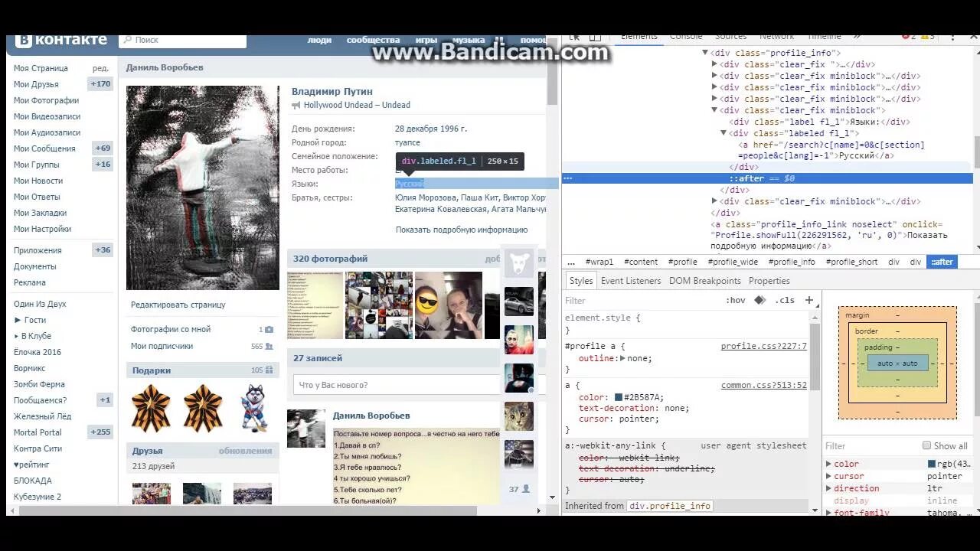
Task: Click the ::after breadcrumb item
Action: point(942,262)
